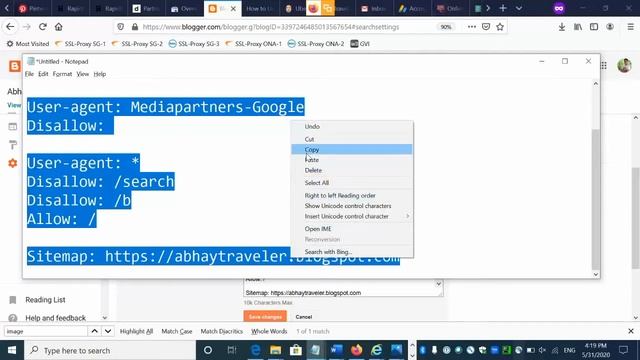Go to next find match arrow
640x360 pixels.
pyautogui.click(x=108, y=331)
